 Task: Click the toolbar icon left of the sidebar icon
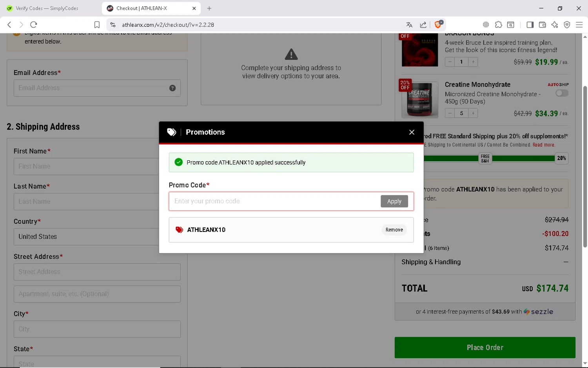pos(511,25)
